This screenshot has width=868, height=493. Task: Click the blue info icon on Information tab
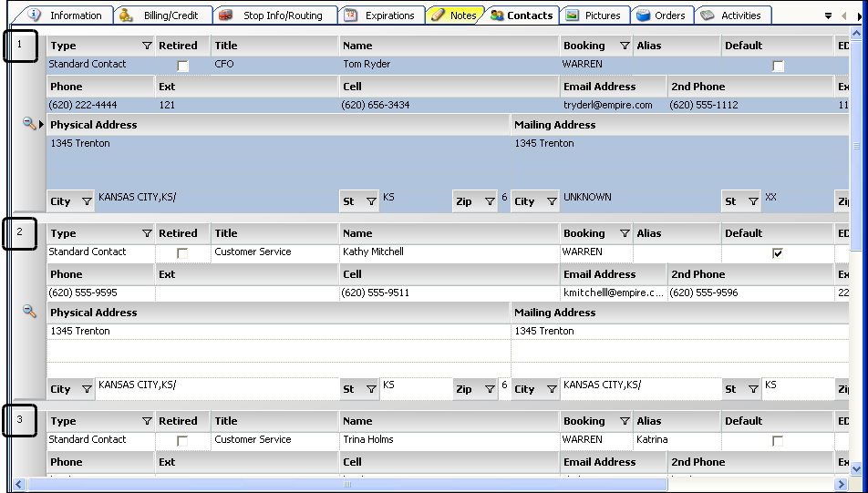36,15
